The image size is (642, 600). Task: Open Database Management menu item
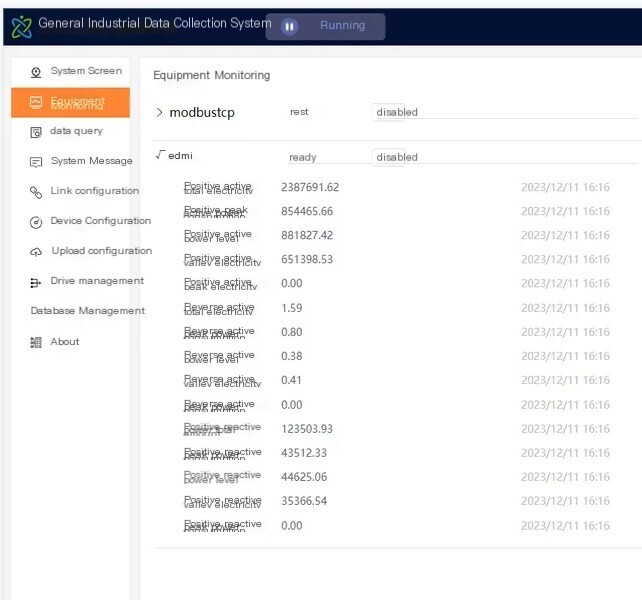(88, 311)
